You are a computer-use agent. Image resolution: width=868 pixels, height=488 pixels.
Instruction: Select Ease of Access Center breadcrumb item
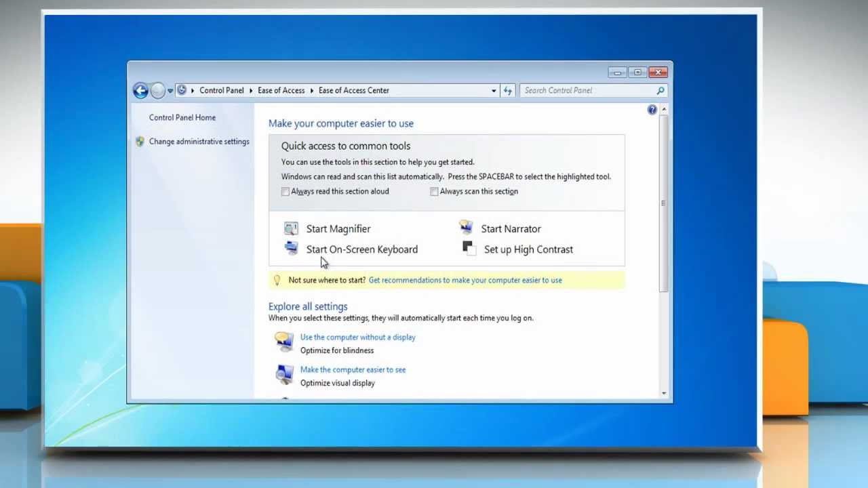pos(354,90)
